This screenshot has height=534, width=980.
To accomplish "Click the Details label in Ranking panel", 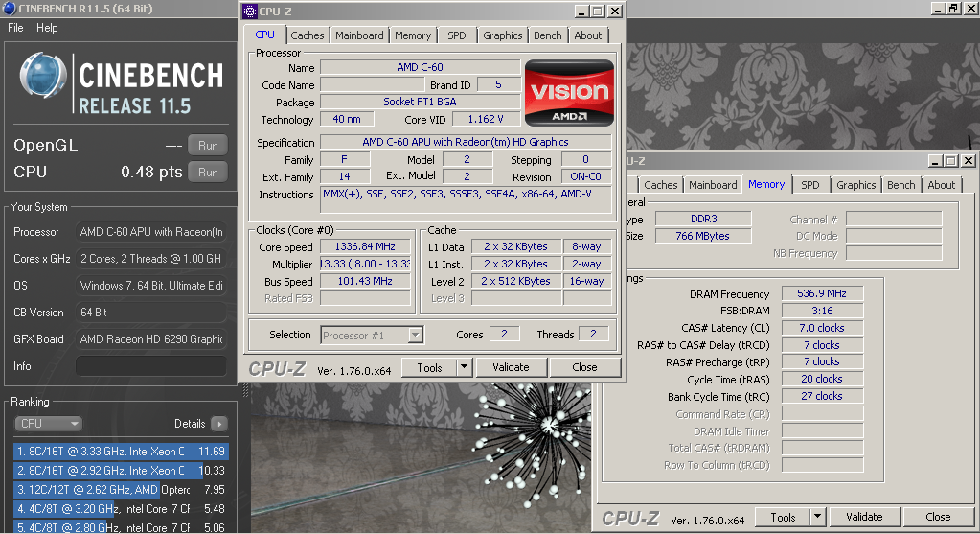I will tap(190, 424).
